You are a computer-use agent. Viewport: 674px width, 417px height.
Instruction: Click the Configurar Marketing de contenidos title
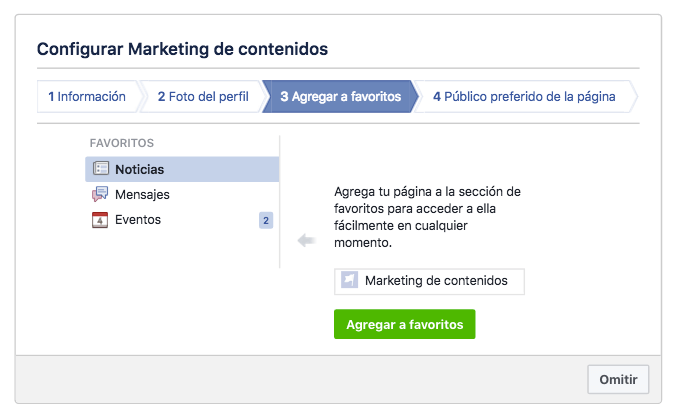(x=182, y=49)
